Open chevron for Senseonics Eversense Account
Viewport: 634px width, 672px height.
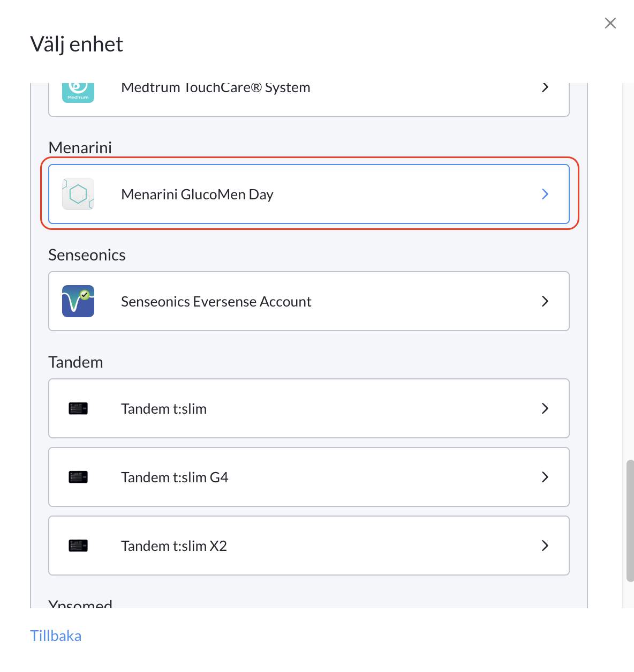click(545, 301)
